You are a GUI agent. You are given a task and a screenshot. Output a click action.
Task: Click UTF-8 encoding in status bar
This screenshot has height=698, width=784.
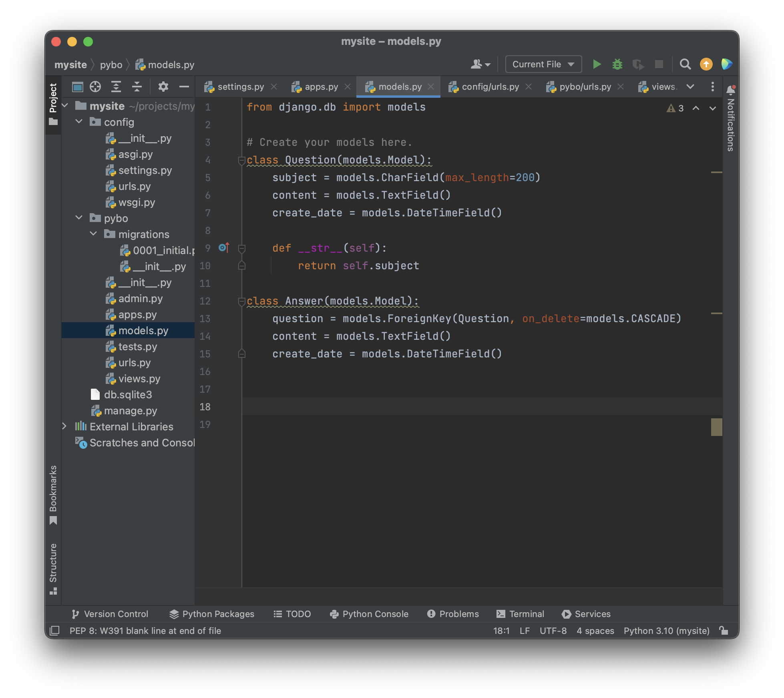coord(553,631)
